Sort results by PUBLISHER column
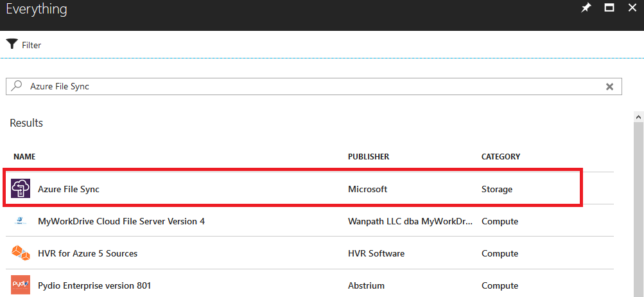Viewport: 644px width, 297px height. (x=369, y=157)
